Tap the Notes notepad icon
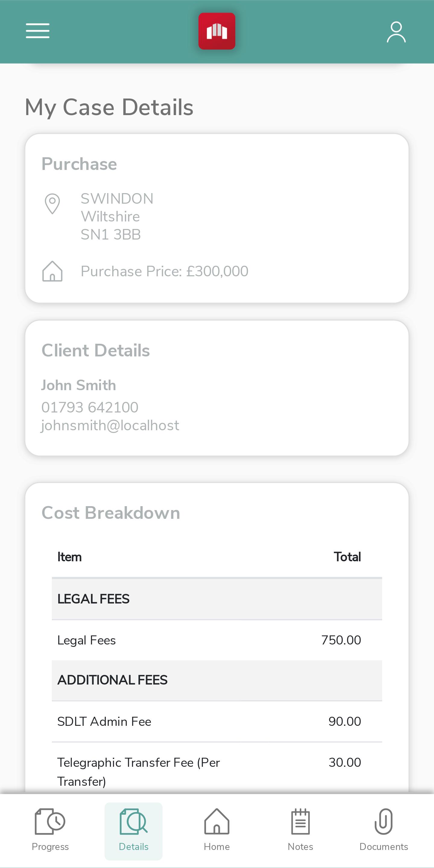The image size is (434, 868). coord(300,821)
